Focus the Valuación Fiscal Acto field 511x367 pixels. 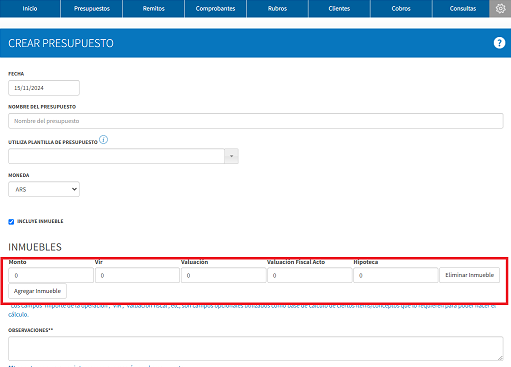(x=310, y=275)
